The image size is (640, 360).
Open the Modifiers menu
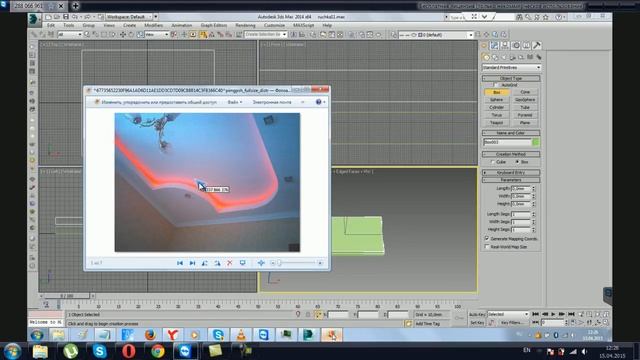[153, 25]
